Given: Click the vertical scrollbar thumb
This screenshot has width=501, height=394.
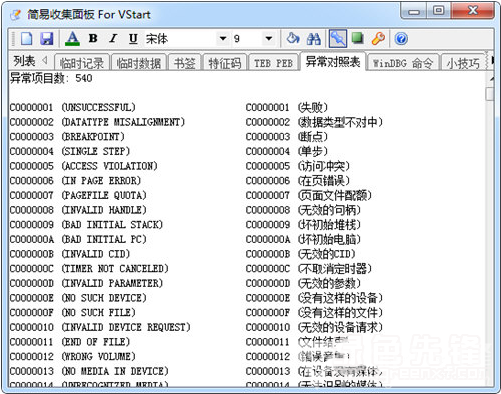Looking at the screenshot, I should (x=490, y=94).
